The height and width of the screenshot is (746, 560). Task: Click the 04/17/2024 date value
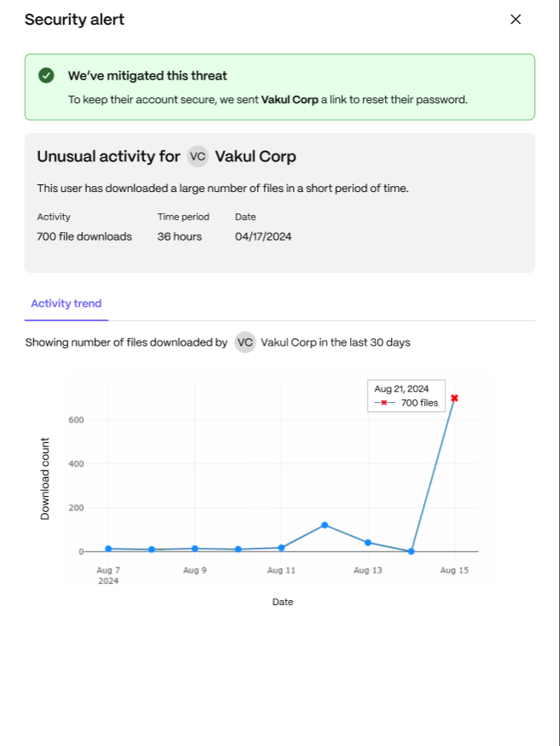263,236
